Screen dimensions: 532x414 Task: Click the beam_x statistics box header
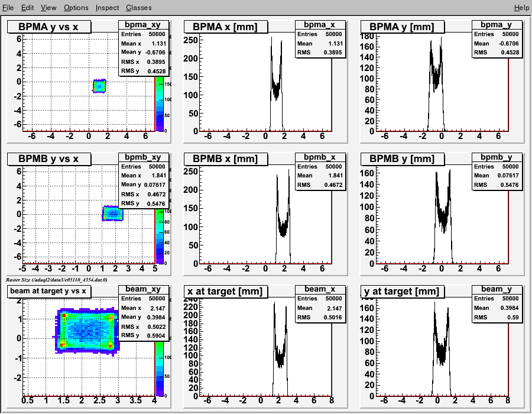pos(320,289)
